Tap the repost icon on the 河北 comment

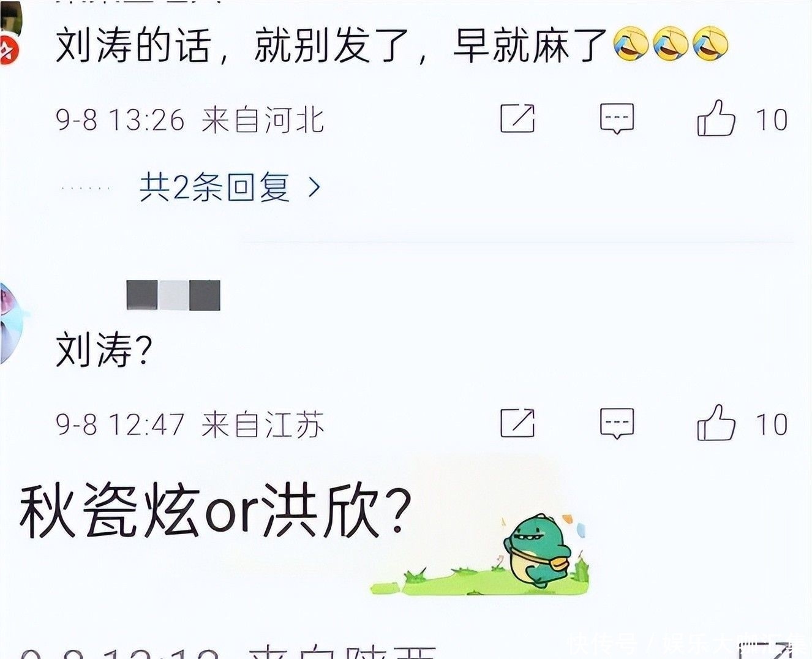pos(517,118)
